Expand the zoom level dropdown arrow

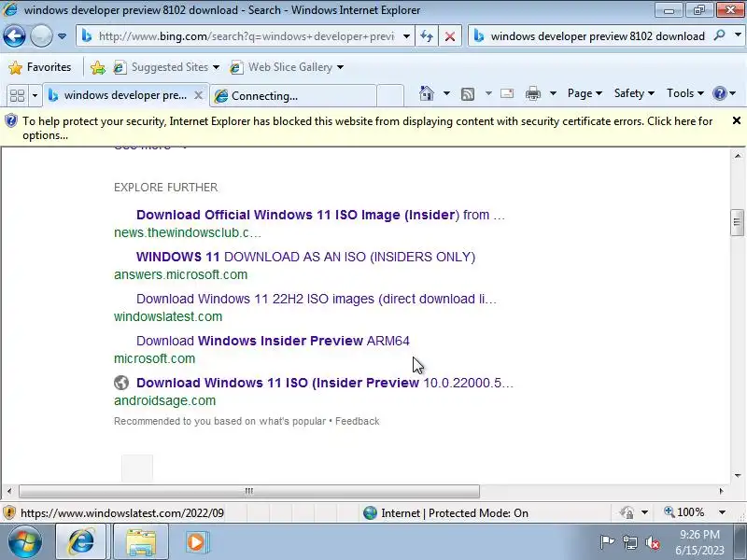[x=722, y=512]
